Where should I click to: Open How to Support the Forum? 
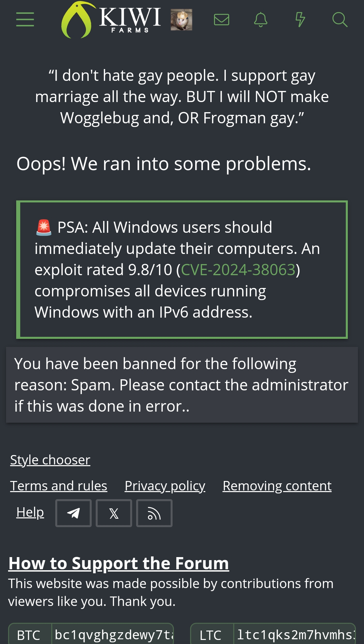click(x=119, y=563)
